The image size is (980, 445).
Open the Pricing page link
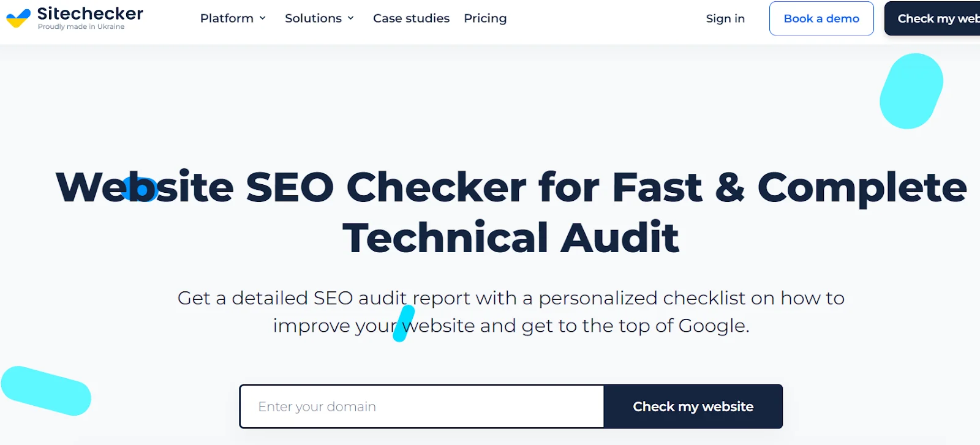coord(485,18)
